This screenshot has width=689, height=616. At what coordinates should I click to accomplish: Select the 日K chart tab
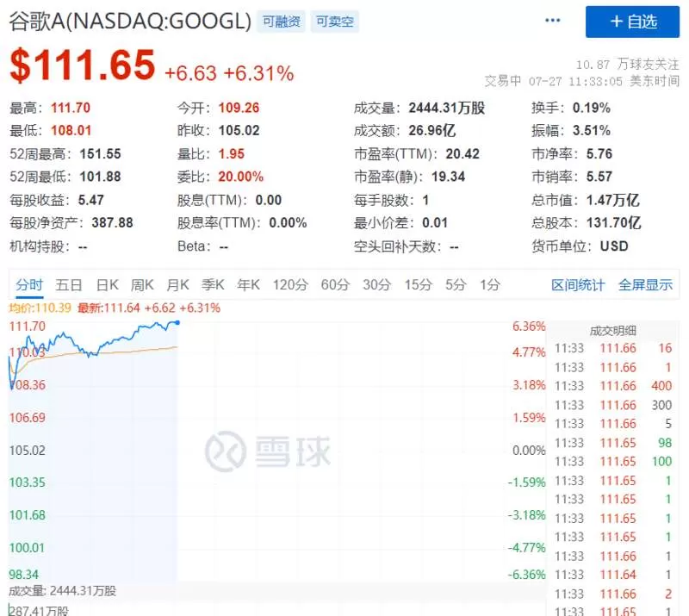(x=107, y=285)
